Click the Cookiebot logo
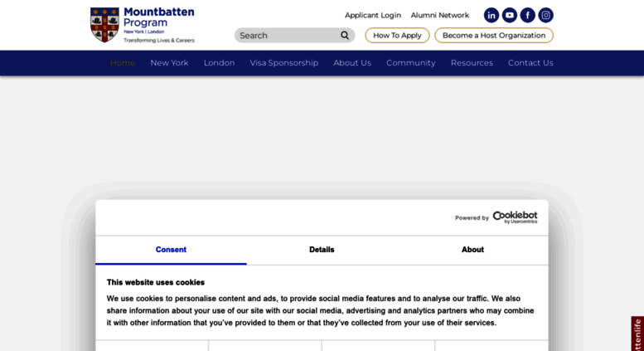 (x=514, y=217)
